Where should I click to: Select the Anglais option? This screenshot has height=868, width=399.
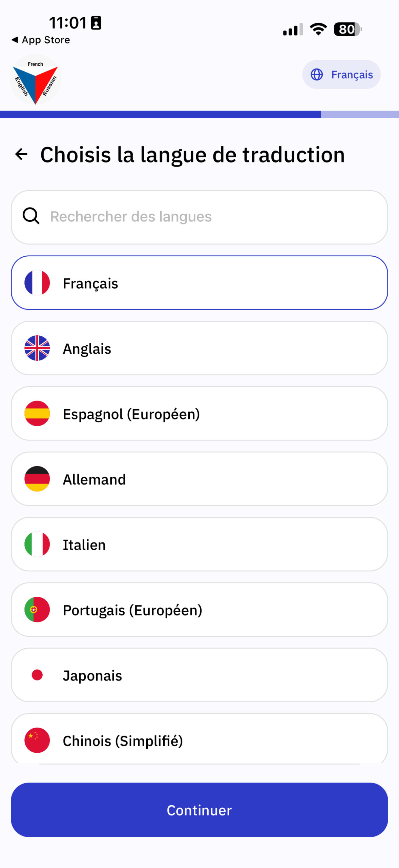tap(199, 348)
